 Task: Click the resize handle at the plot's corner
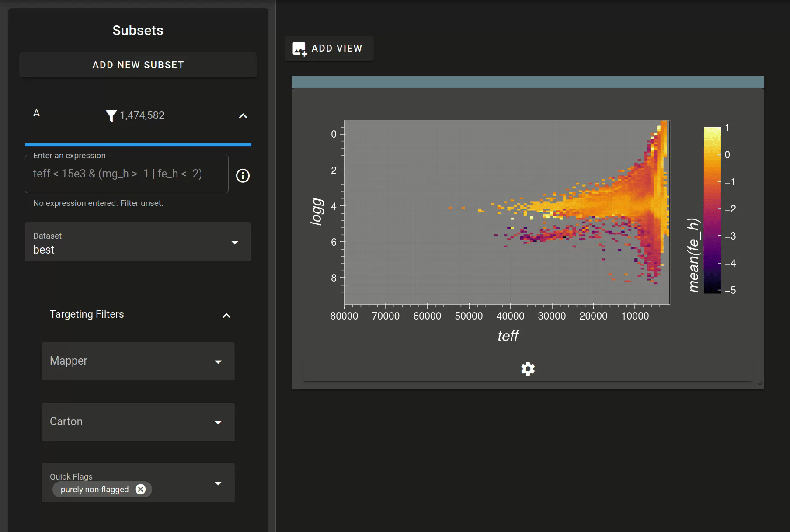click(x=760, y=382)
